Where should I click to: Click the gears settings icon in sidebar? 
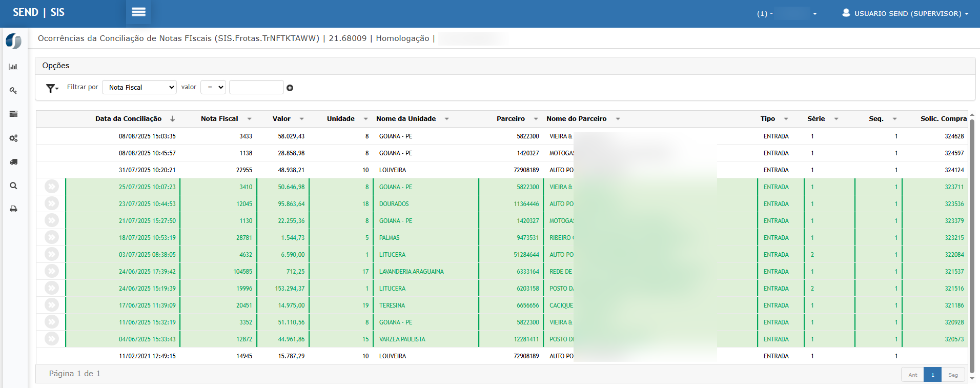[13, 138]
